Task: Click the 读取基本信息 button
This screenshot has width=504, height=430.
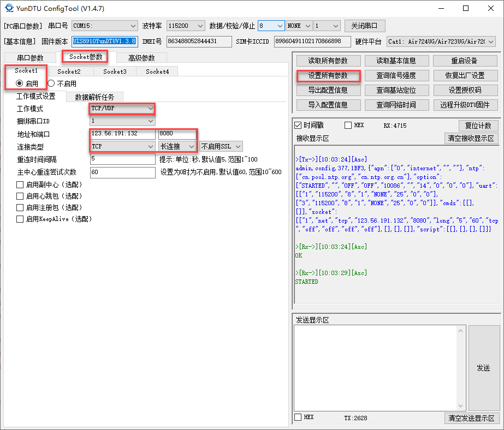Action: click(396, 61)
